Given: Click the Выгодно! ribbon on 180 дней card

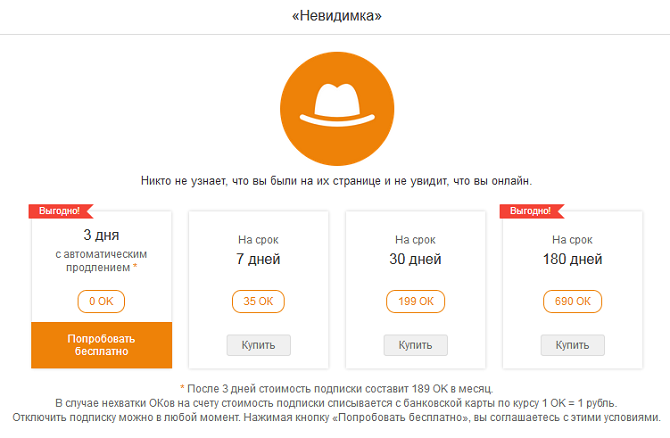Looking at the screenshot, I should (531, 211).
